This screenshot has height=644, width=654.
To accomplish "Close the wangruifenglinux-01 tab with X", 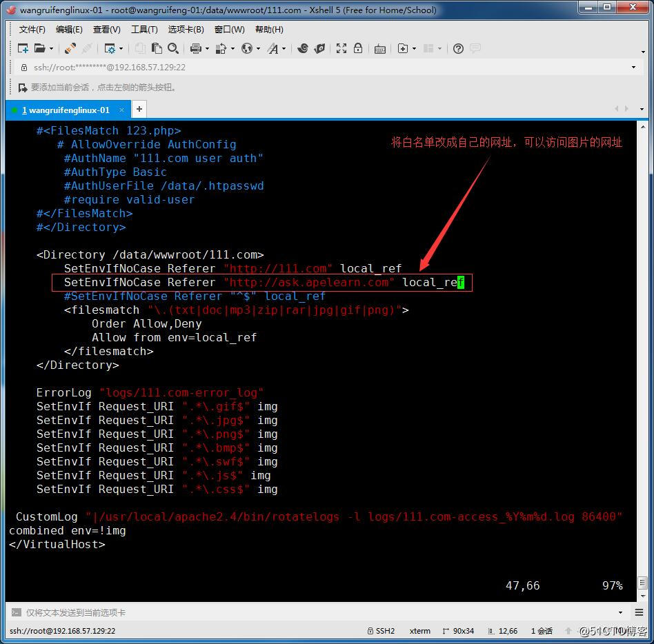I will click(x=121, y=110).
